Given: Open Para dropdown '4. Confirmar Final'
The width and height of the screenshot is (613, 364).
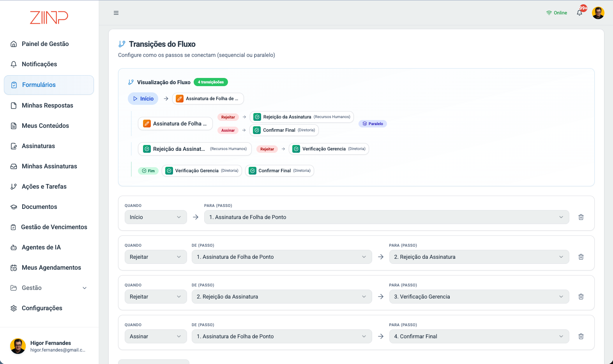Looking at the screenshot, I should [479, 336].
